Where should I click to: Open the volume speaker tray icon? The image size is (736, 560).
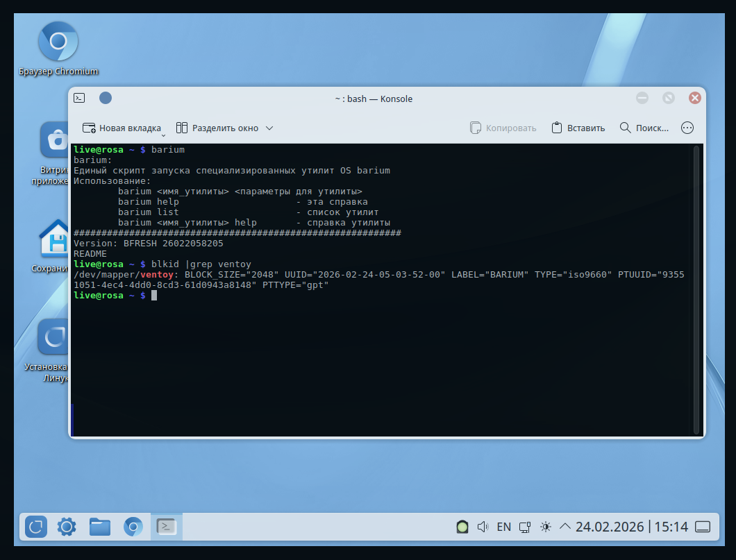pyautogui.click(x=483, y=527)
